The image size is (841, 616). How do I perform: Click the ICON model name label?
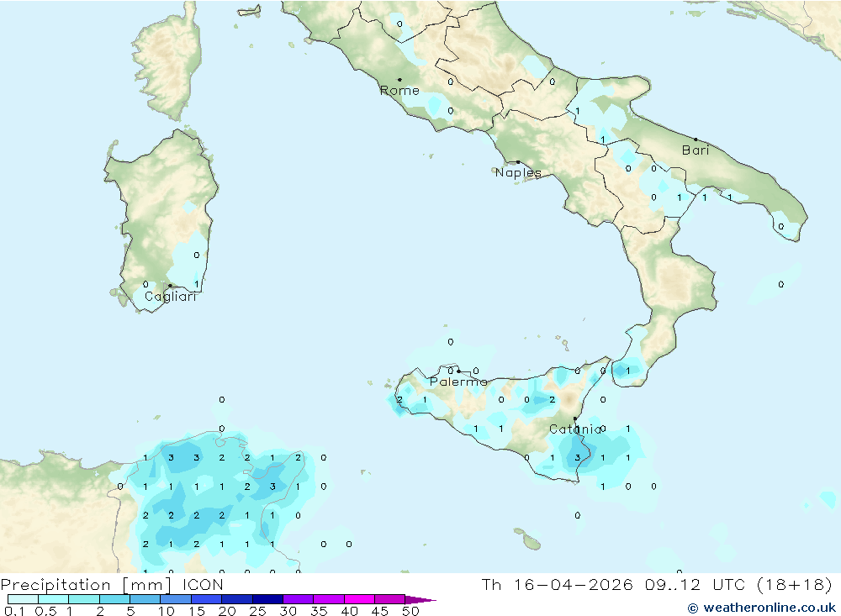(x=203, y=584)
